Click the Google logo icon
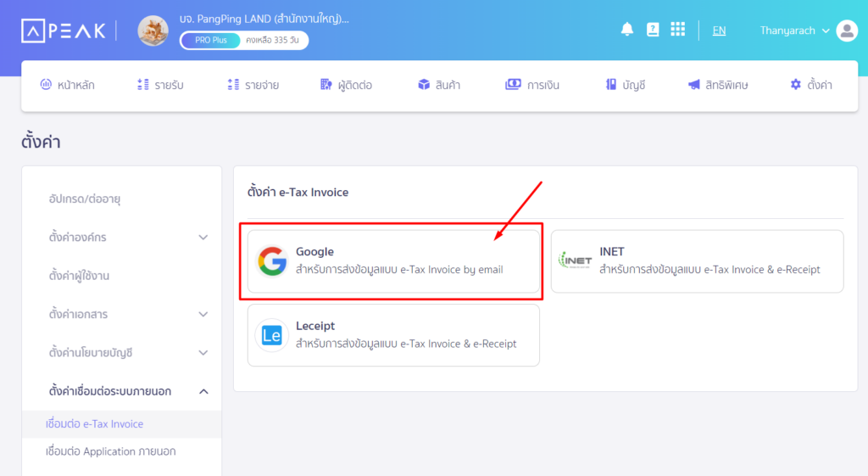The image size is (868, 476). coord(272,261)
